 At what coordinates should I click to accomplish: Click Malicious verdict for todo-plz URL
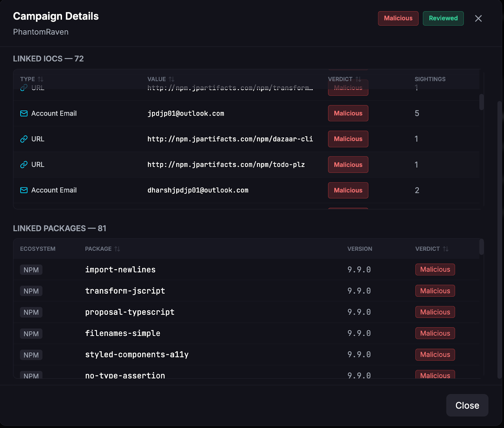tap(348, 165)
